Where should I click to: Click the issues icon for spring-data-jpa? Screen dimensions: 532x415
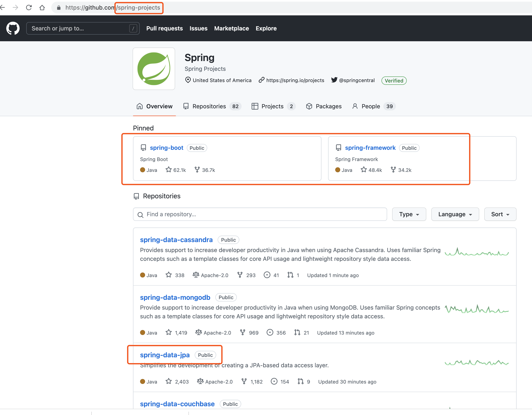[274, 381]
